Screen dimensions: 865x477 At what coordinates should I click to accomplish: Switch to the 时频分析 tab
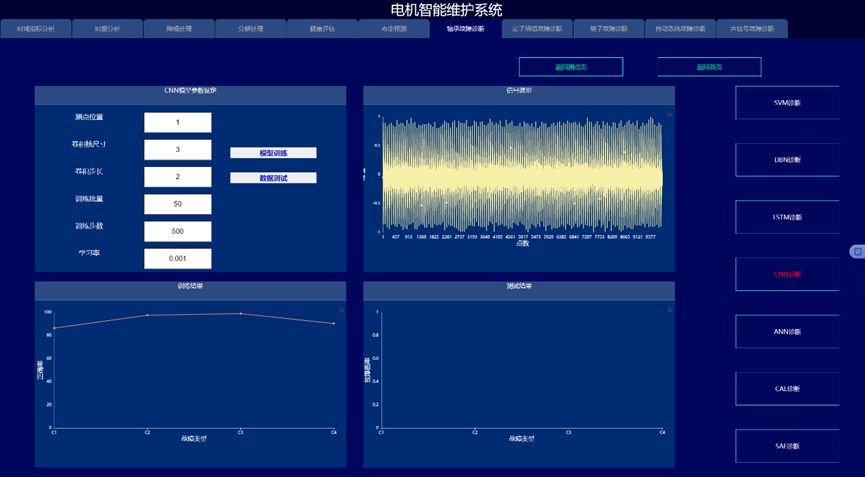click(x=107, y=29)
